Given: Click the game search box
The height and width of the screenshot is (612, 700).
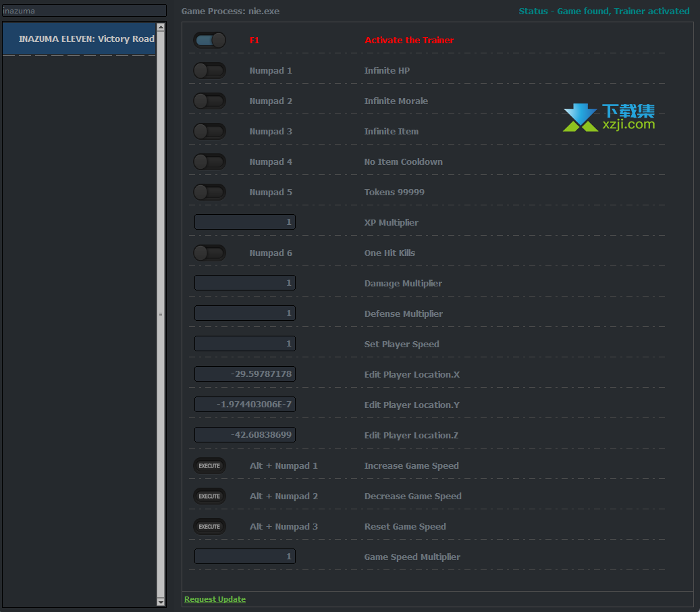Looking at the screenshot, I should coord(84,11).
